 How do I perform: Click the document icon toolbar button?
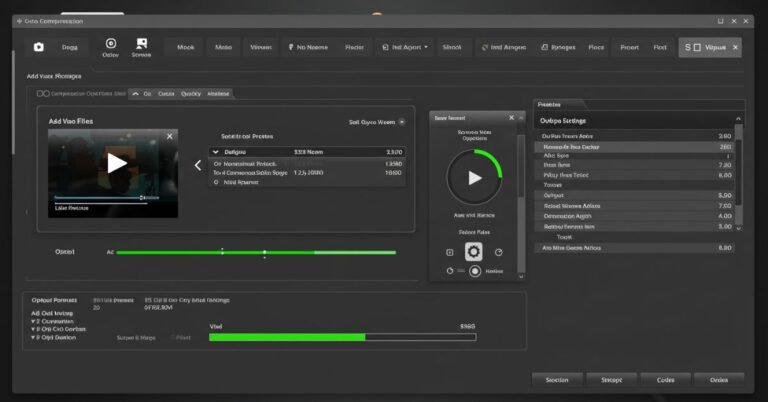(545, 47)
